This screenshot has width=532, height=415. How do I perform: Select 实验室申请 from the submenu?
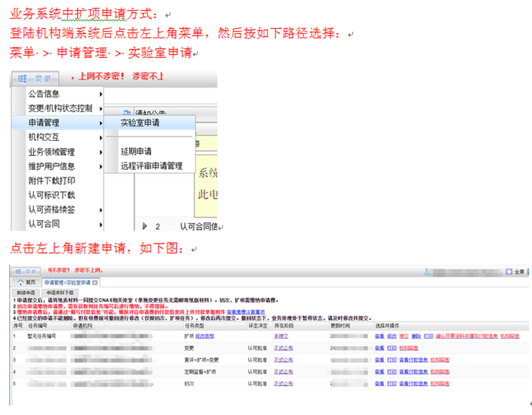point(140,123)
